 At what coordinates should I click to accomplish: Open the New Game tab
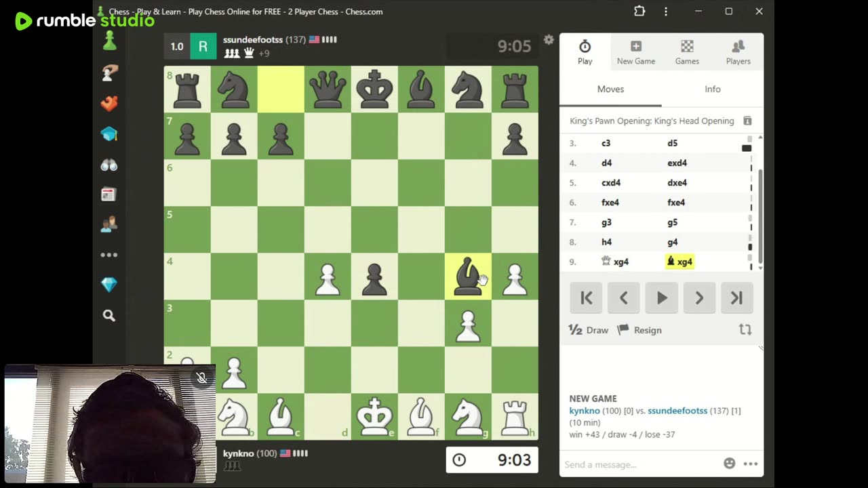pyautogui.click(x=635, y=52)
